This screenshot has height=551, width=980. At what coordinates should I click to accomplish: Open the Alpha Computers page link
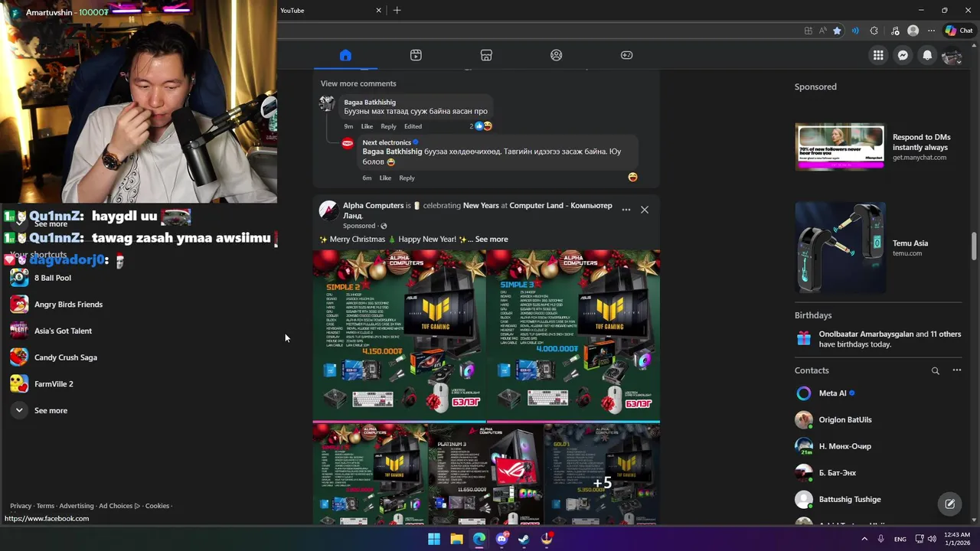click(x=373, y=206)
